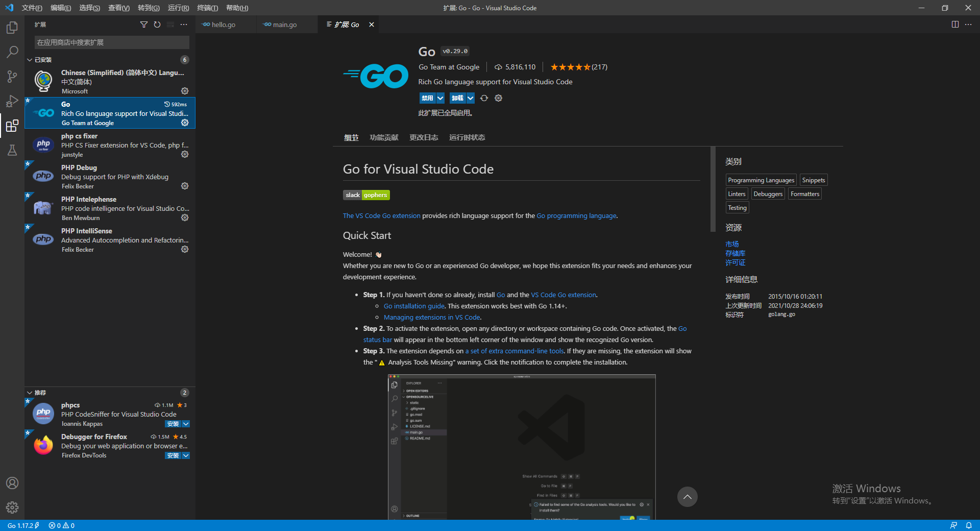Screen dimensions: 980x531
Task: Open gear settings for PHP IntelliSense
Action: pyautogui.click(x=185, y=249)
